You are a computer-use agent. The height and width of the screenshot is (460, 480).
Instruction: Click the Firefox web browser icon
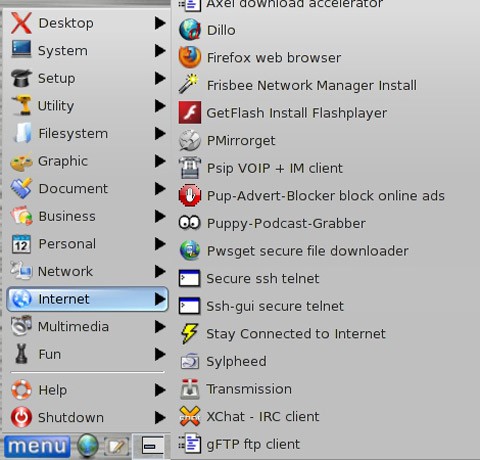click(190, 57)
